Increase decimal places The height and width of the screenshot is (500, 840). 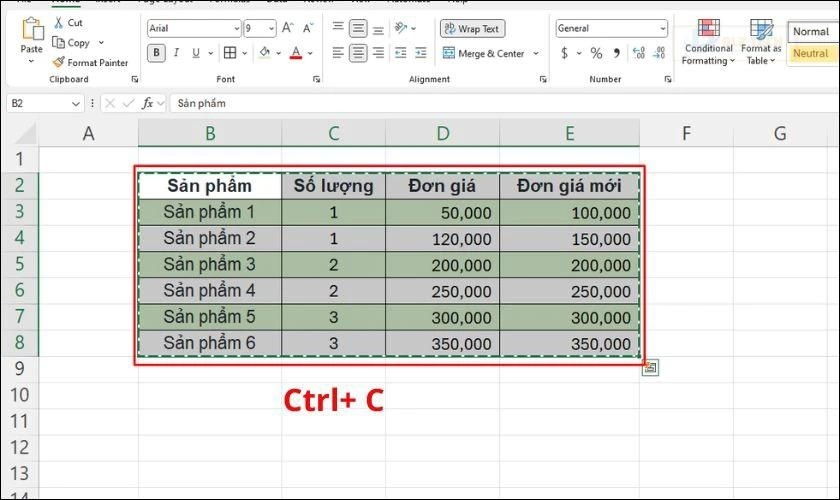click(x=639, y=53)
